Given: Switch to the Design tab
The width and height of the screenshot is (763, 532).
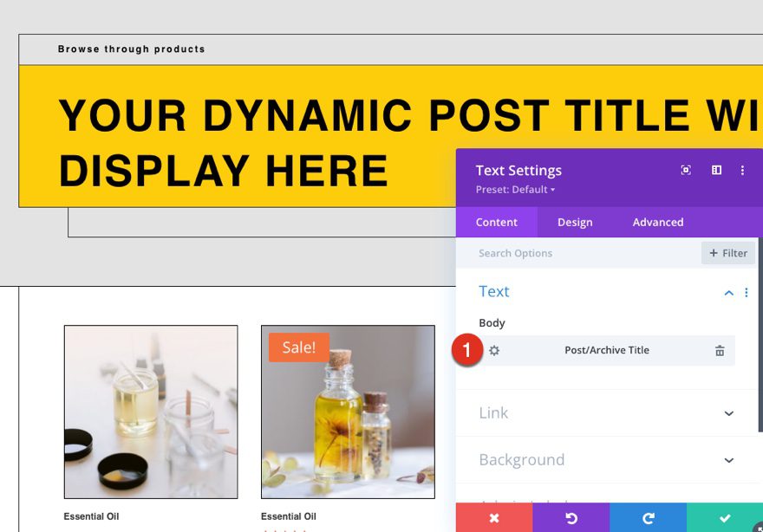Looking at the screenshot, I should (575, 222).
